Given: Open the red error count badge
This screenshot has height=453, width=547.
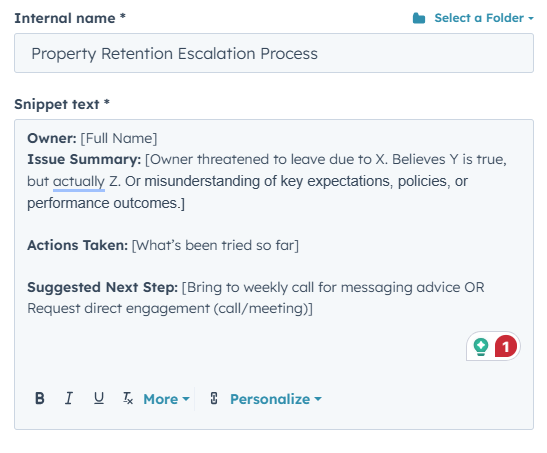Looking at the screenshot, I should tap(505, 346).
